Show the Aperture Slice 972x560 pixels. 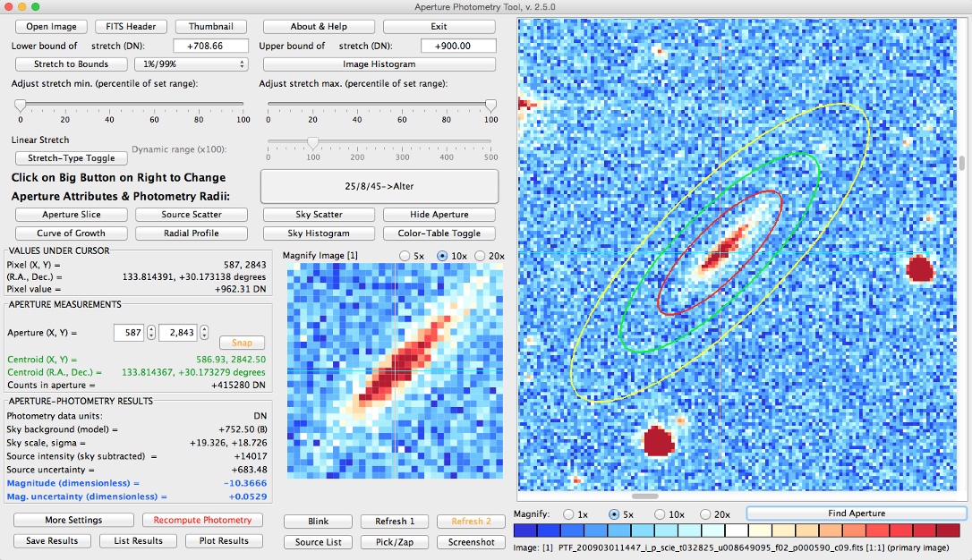(x=71, y=214)
